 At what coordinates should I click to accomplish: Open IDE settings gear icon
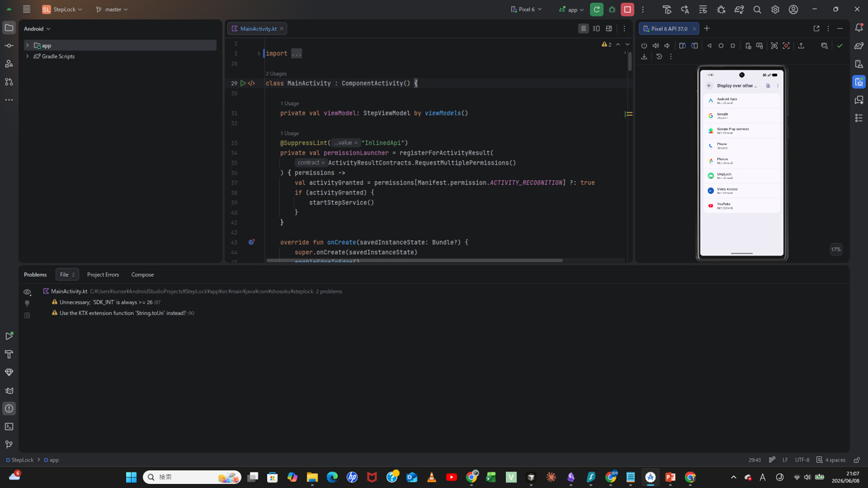click(x=775, y=9)
